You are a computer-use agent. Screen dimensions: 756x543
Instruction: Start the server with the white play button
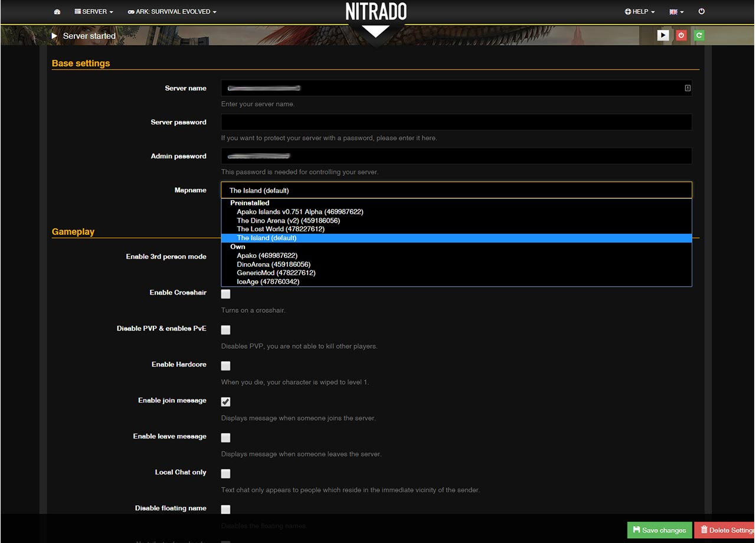(663, 35)
